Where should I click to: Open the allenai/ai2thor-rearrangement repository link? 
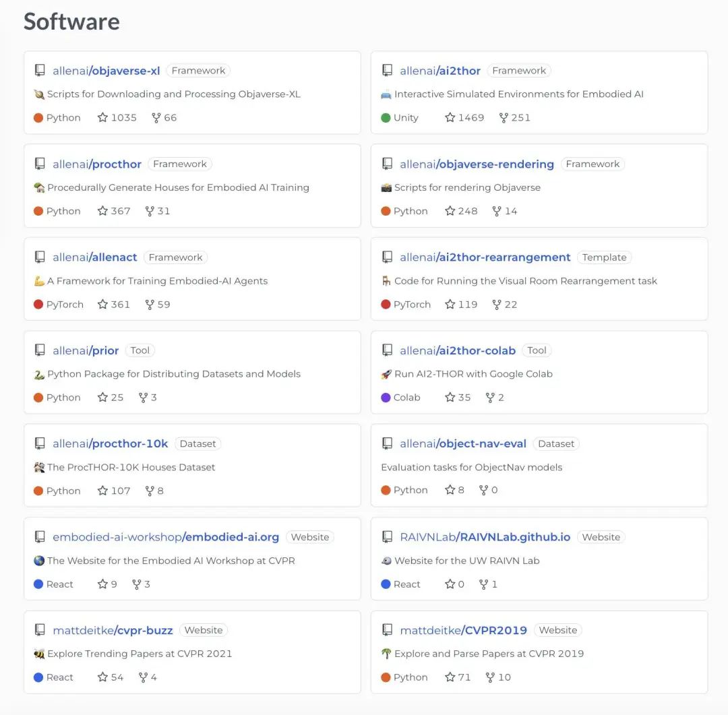click(485, 257)
